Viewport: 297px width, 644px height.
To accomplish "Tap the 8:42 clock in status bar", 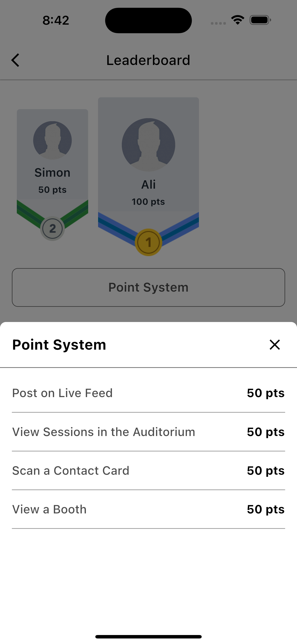I will (x=56, y=20).
